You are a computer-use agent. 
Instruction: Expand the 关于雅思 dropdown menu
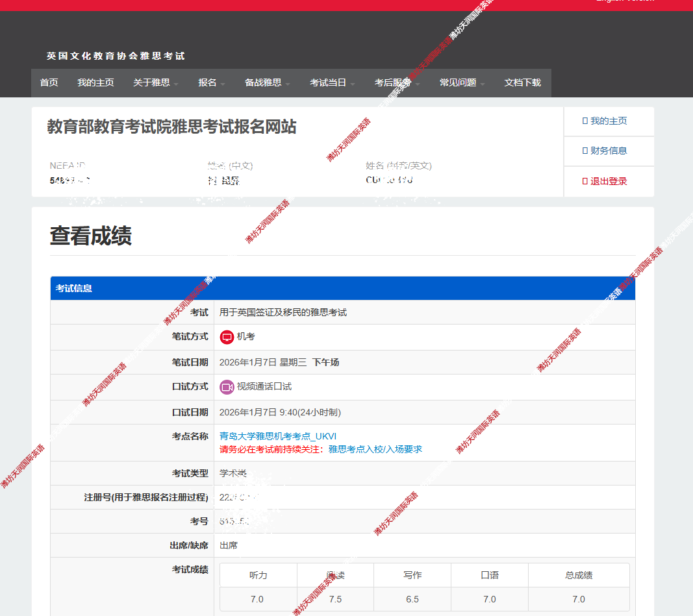(x=156, y=82)
